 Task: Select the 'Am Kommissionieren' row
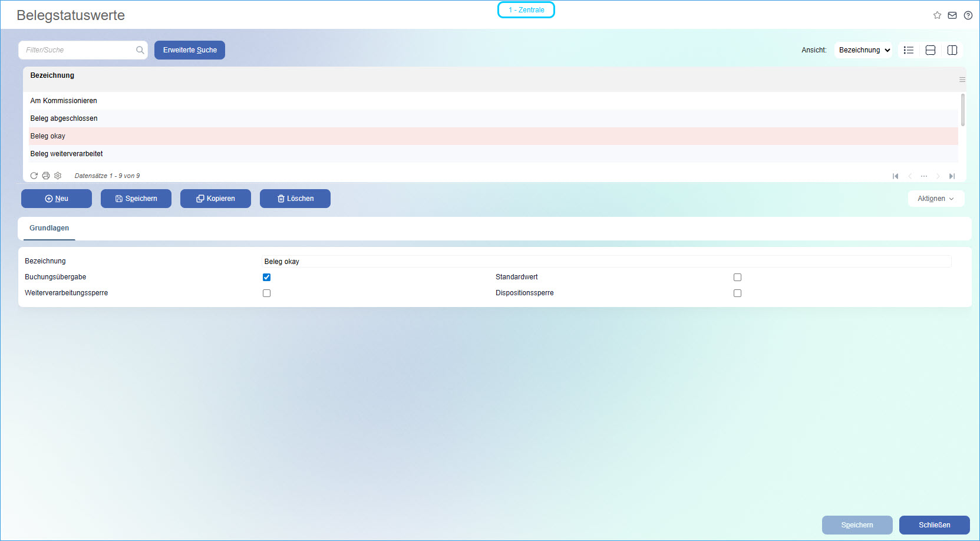point(493,101)
